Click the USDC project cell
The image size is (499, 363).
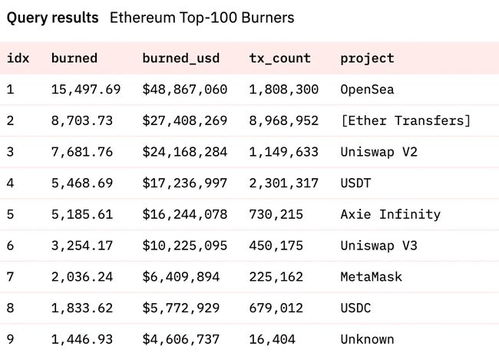[355, 308]
